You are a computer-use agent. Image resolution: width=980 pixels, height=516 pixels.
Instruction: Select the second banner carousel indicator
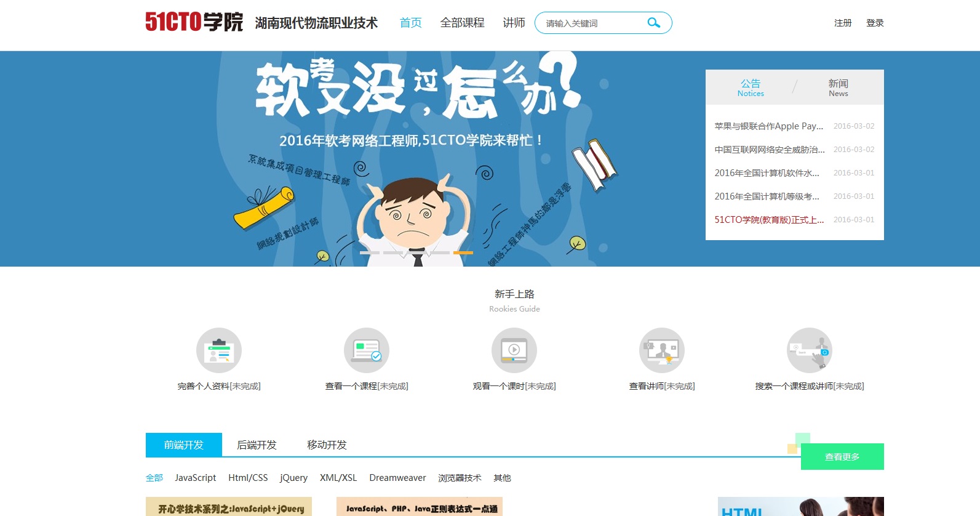pyautogui.click(x=393, y=252)
